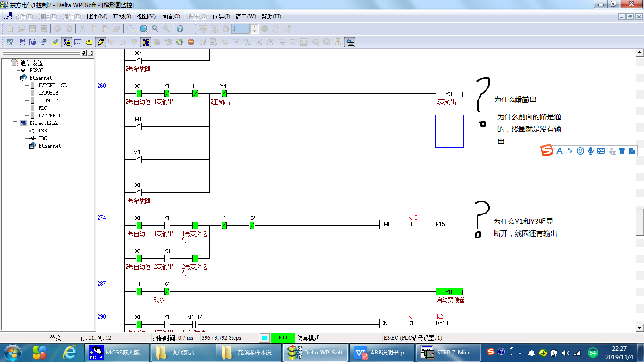Toggle the X1 contact on rung 260
Image resolution: width=644 pixels, height=362 pixels.
(x=138, y=94)
